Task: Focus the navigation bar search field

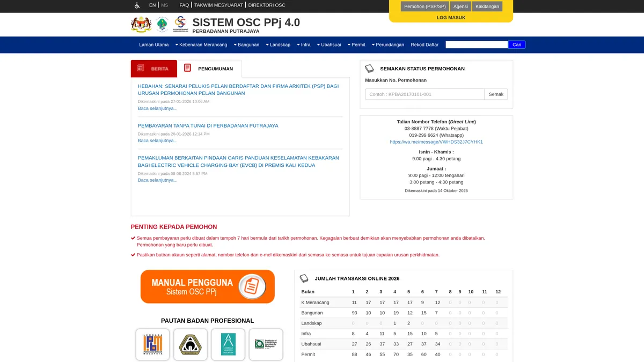Action: pyautogui.click(x=477, y=45)
